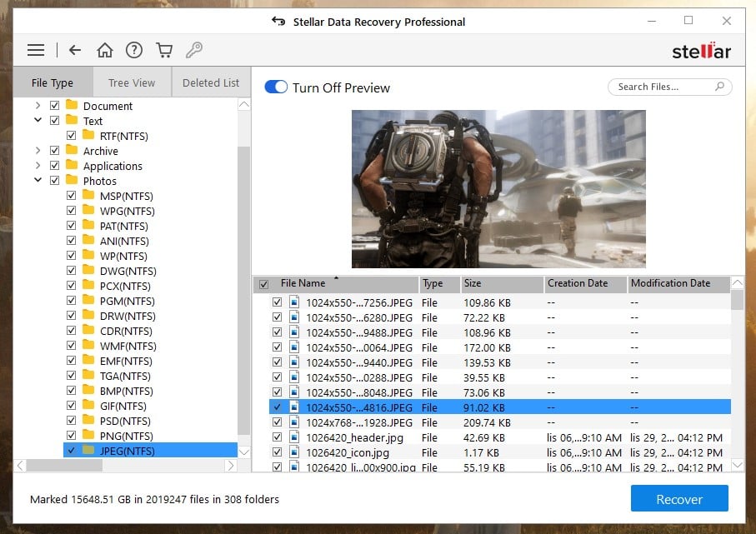Click the Document folder icon
The height and width of the screenshot is (534, 756).
tap(72, 105)
